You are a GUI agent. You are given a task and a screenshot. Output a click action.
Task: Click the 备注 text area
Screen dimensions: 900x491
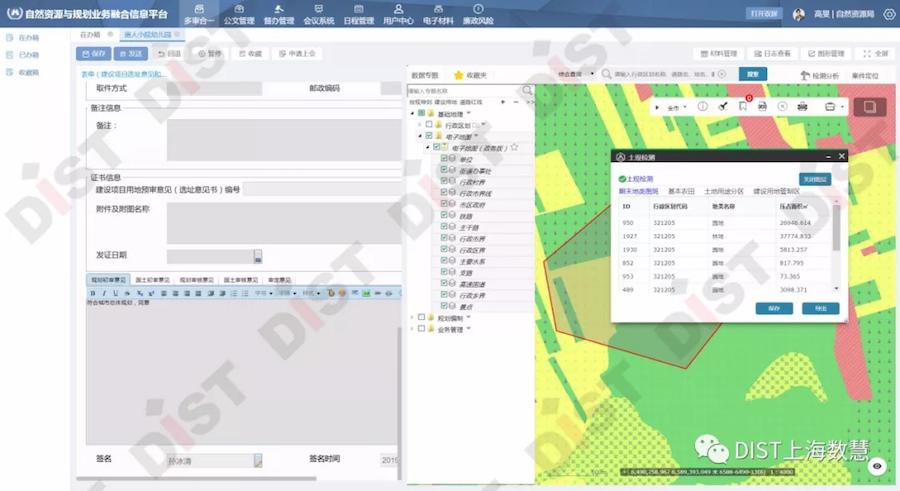coord(284,140)
